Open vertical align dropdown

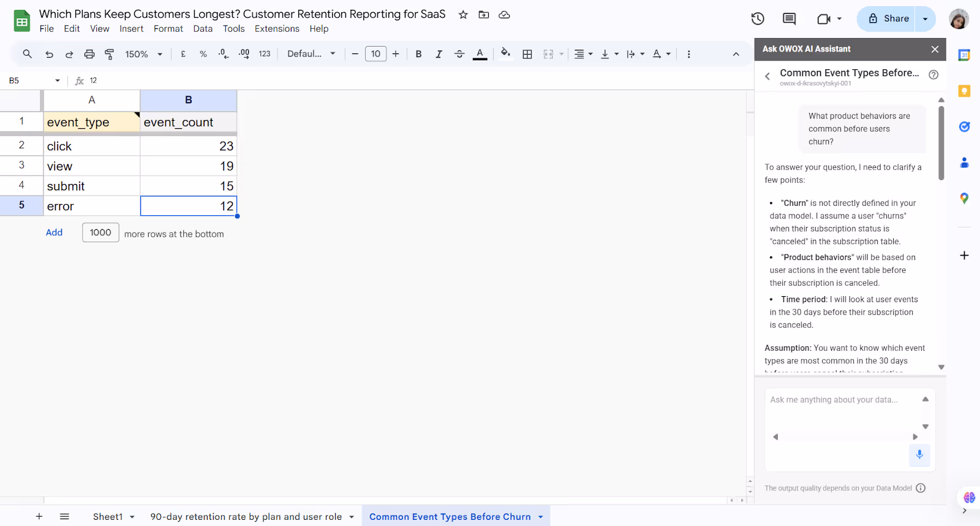[609, 54]
